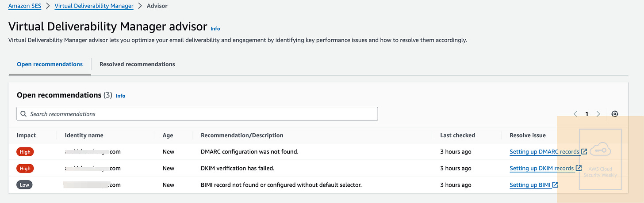Click Info link next to page title
The image size is (644, 203).
tap(215, 29)
